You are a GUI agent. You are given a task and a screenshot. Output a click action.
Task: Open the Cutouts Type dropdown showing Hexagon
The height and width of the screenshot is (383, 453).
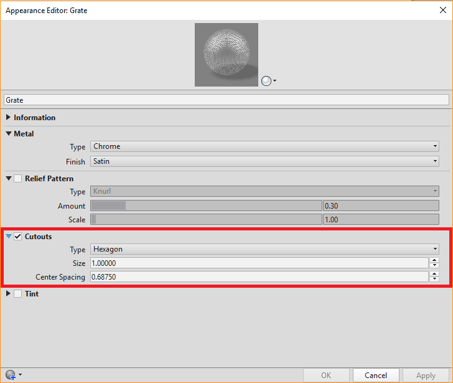[x=265, y=249]
